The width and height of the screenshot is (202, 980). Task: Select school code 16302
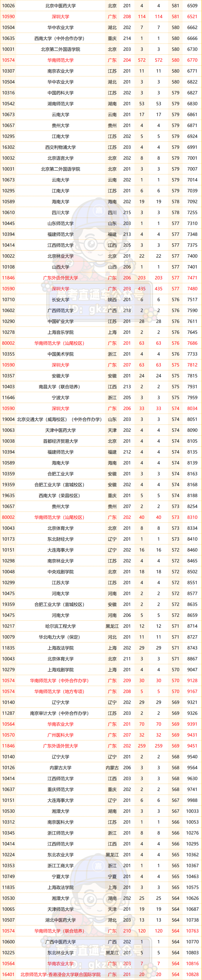[x=8, y=147]
